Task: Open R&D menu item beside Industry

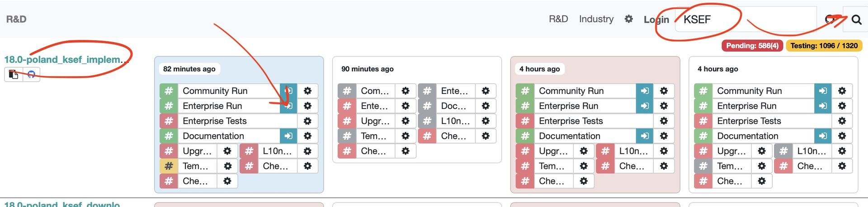Action: [558, 19]
